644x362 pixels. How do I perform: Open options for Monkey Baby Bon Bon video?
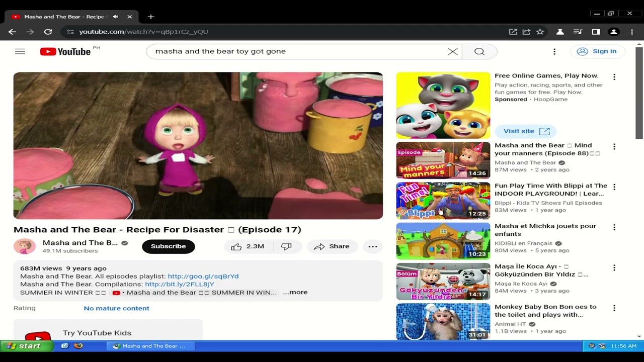click(614, 308)
